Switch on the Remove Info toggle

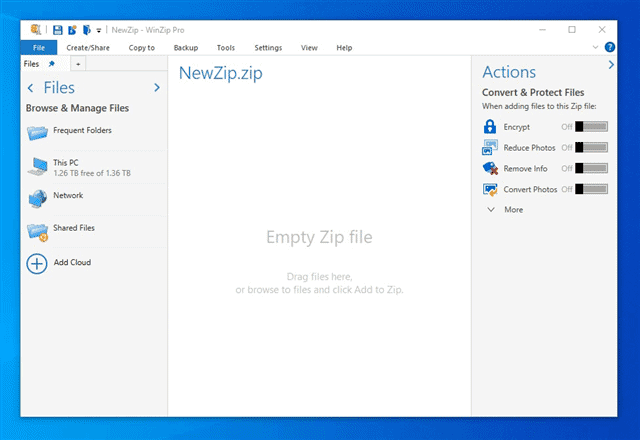591,168
